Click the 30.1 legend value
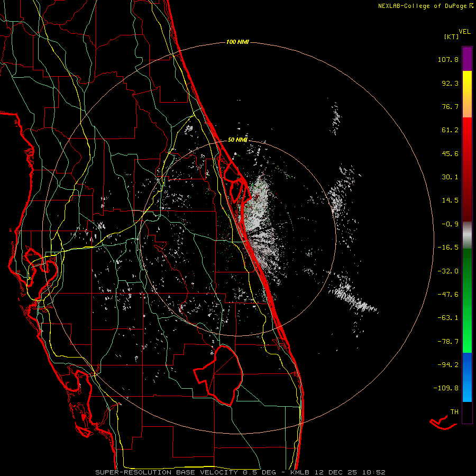Viewport: 476px width, 476px height. coord(450,177)
